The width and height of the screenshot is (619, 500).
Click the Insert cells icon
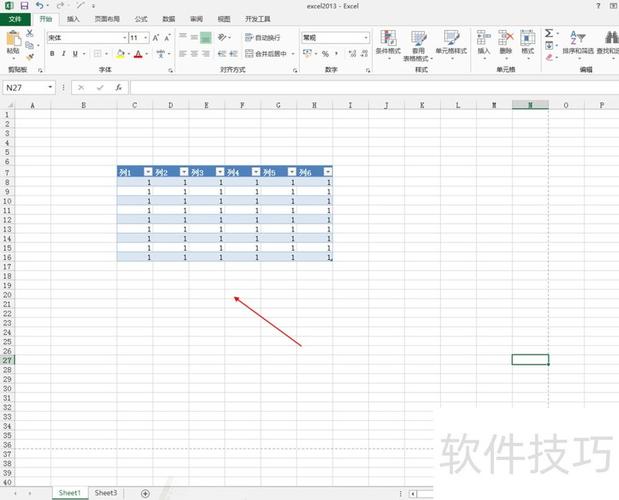click(484, 38)
